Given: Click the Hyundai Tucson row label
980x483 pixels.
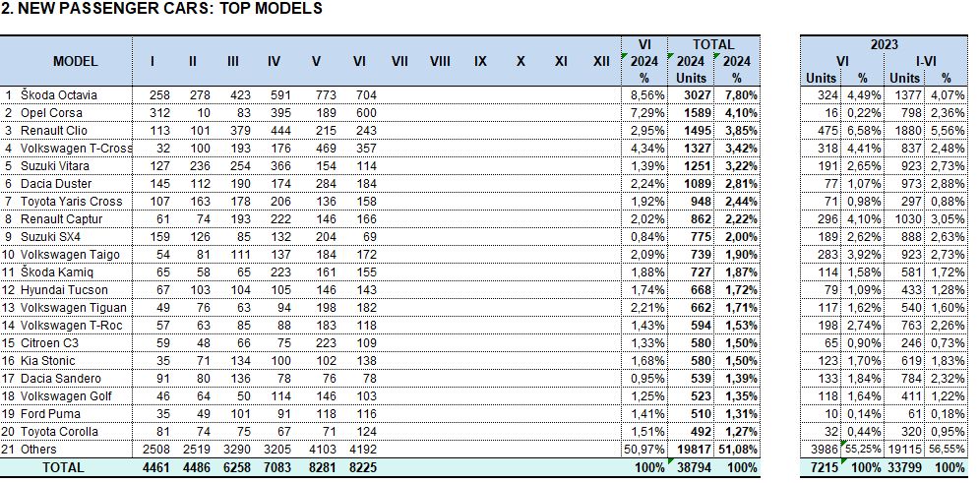Looking at the screenshot, I should (64, 290).
